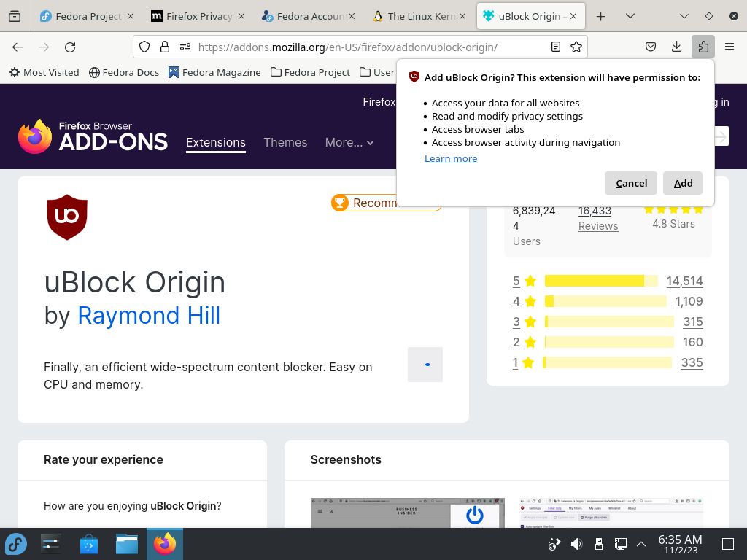Close the Firefox Privacy tab
Image resolution: width=747 pixels, height=560 pixels.
pyautogui.click(x=241, y=16)
